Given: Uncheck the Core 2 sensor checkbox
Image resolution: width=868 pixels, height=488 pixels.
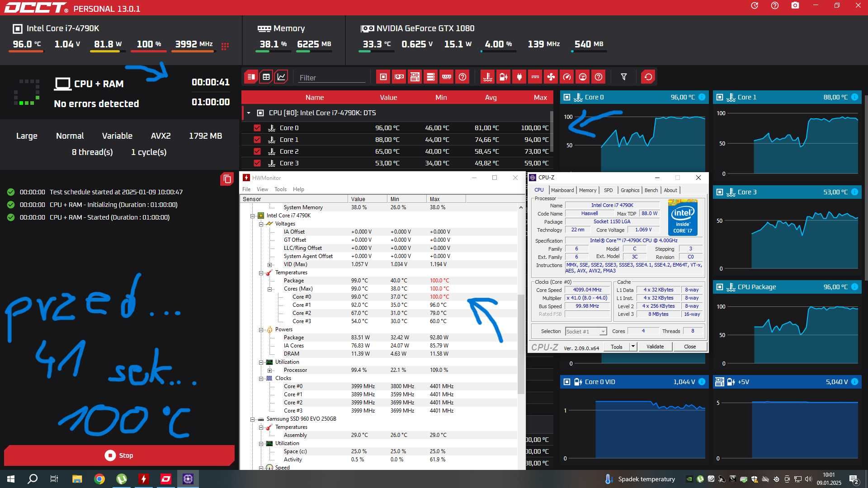Looking at the screenshot, I should [257, 151].
